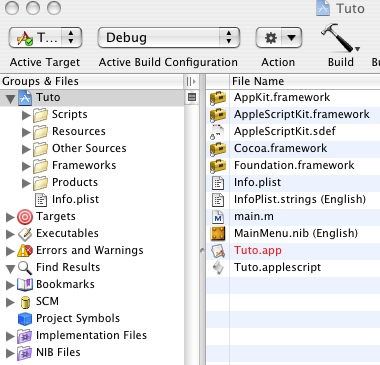Click the small list button in Tuto row
The height and width of the screenshot is (365, 380).
coord(192,97)
